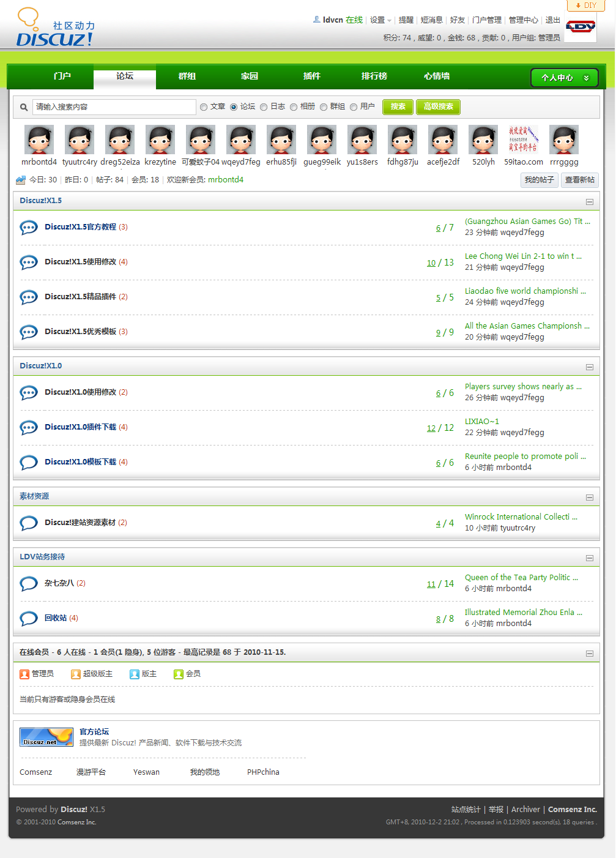Collapse the Discuz!X1.0 category section
This screenshot has width=616, height=858.
(x=590, y=367)
